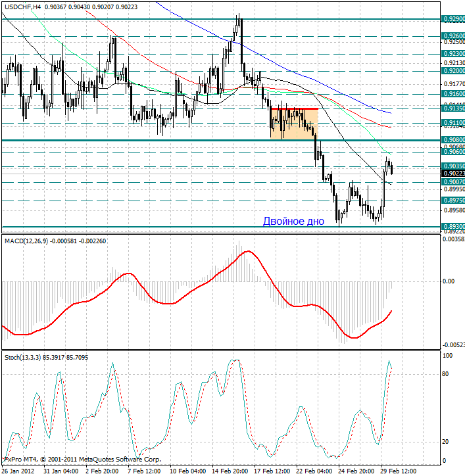
Task: Click the blue 'Двойное дно' text annotation
Action: coord(293,221)
